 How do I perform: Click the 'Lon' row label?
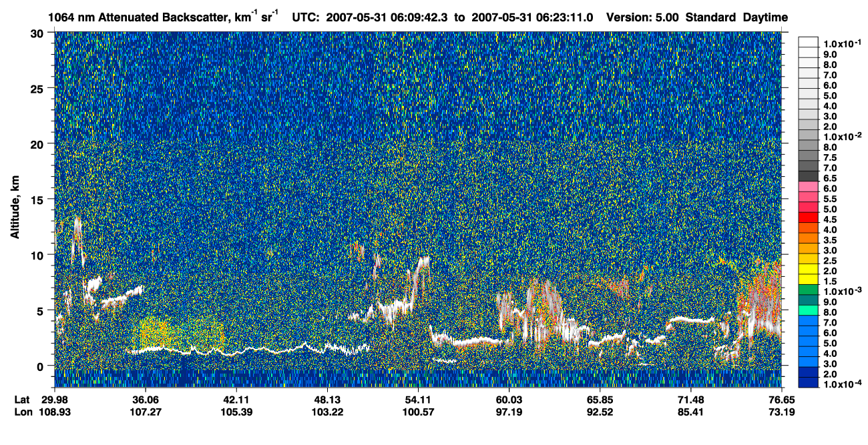(x=22, y=412)
